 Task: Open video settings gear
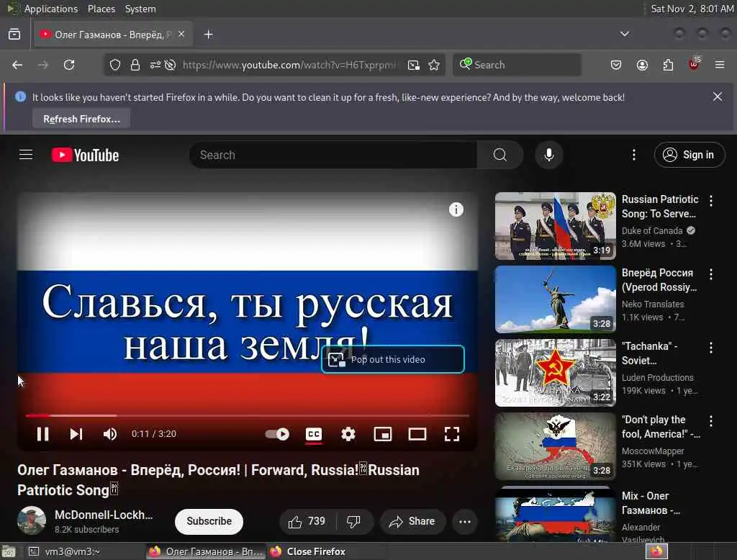[x=348, y=434]
